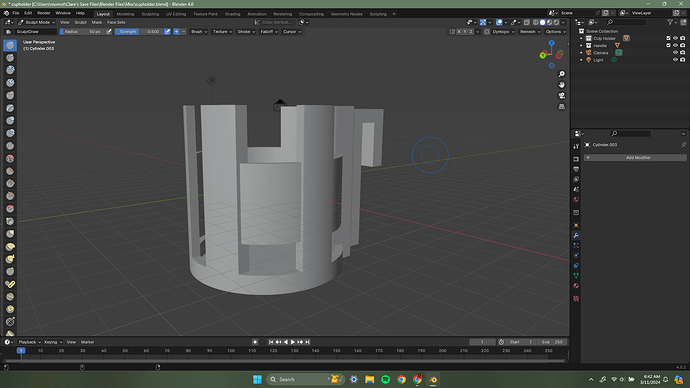Jump to the timeline end frame
This screenshot has height=388, width=690.
pyautogui.click(x=308, y=342)
